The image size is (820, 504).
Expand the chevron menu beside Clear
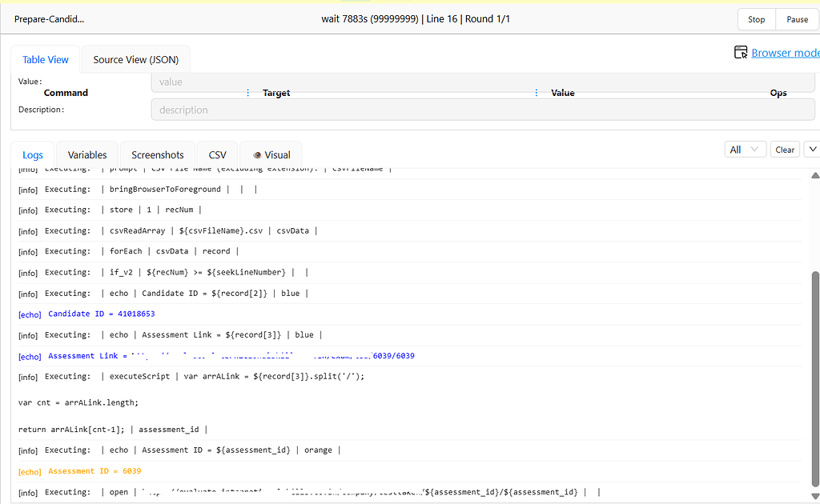coord(812,150)
